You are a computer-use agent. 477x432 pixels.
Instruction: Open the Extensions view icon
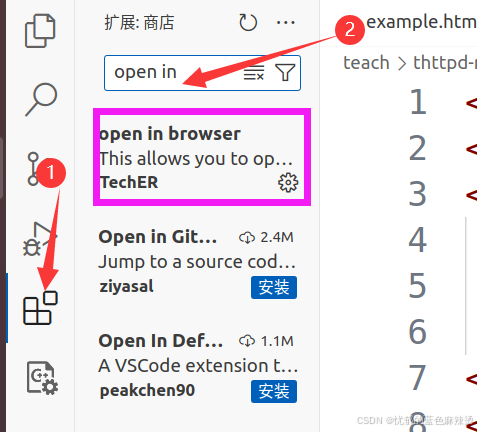pos(40,308)
